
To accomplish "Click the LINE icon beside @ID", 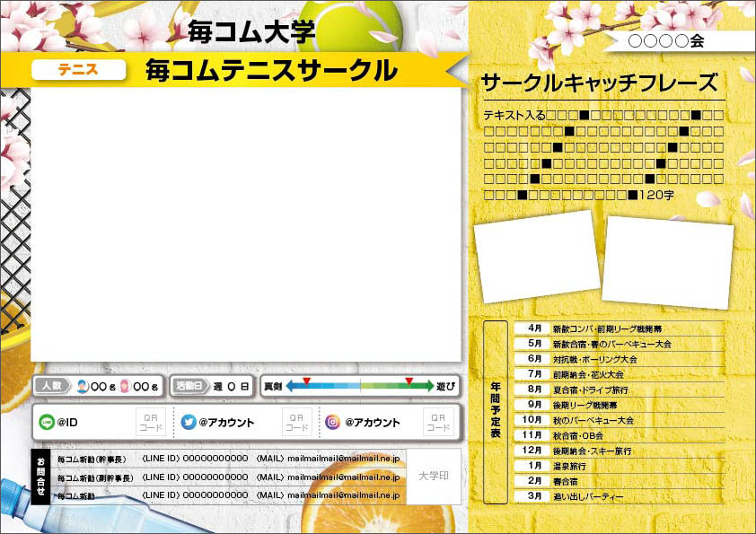I will (47, 422).
